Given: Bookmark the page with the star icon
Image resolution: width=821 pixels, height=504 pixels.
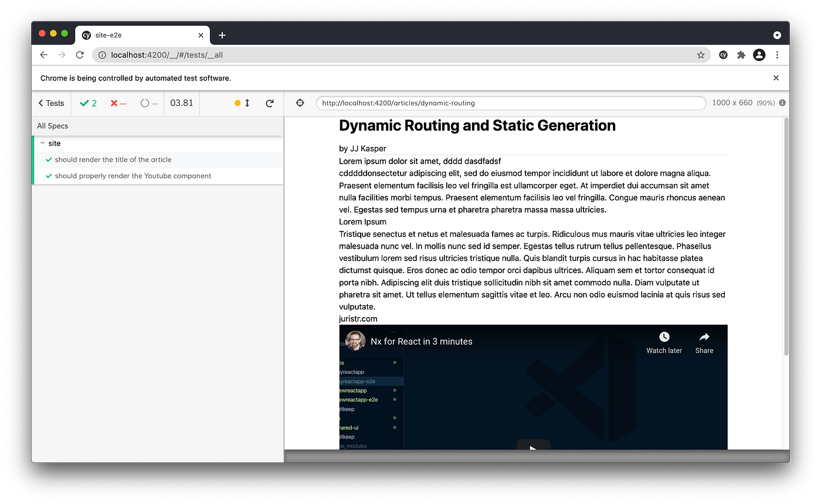Looking at the screenshot, I should [701, 55].
